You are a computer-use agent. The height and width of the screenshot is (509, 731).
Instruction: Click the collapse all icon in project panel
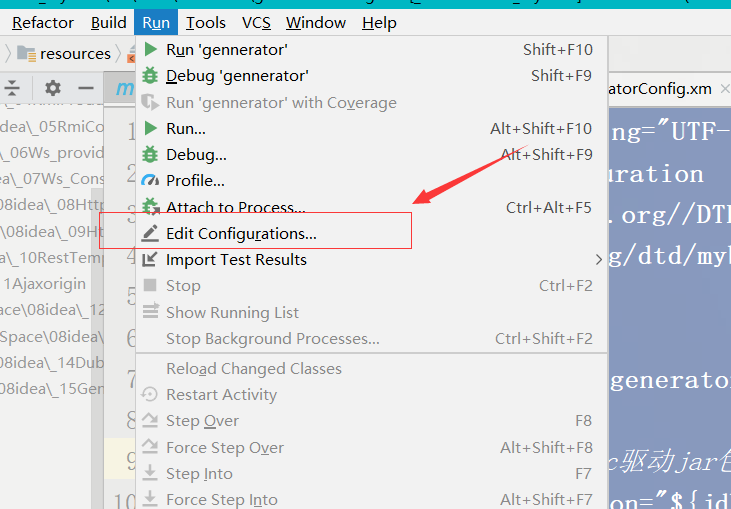(13, 88)
